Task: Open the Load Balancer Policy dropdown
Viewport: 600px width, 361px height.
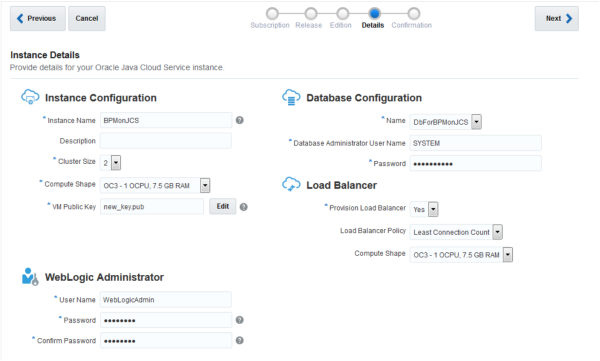Action: pyautogui.click(x=497, y=232)
